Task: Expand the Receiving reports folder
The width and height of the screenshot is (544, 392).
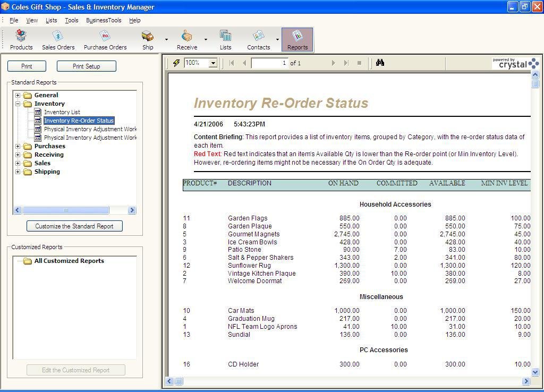Action: (x=18, y=155)
